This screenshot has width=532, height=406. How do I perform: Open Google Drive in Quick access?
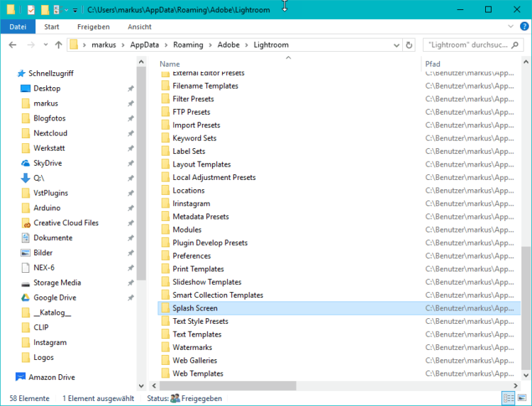click(x=55, y=298)
